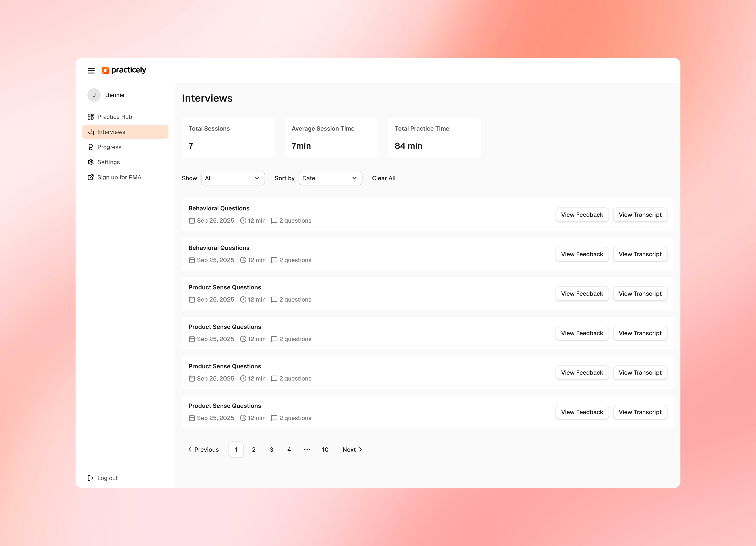The width and height of the screenshot is (756, 546).
Task: Jump to page 10
Action: [x=325, y=449]
